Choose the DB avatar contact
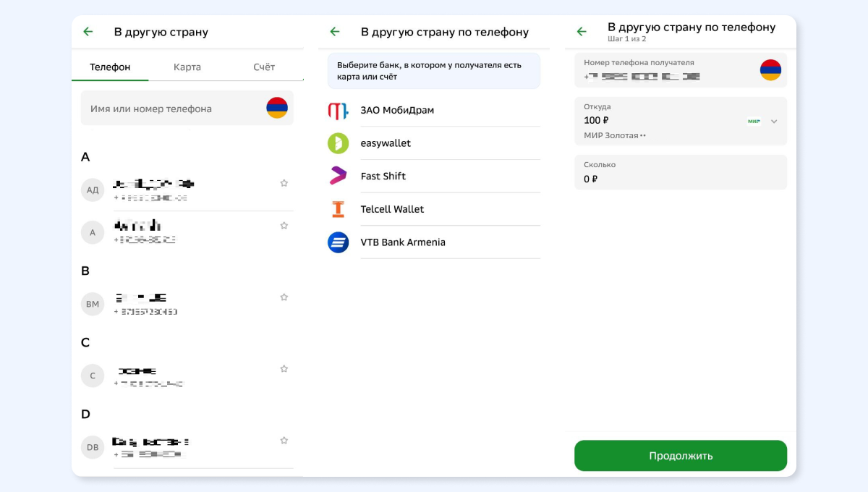This screenshot has width=868, height=492. pyautogui.click(x=93, y=447)
